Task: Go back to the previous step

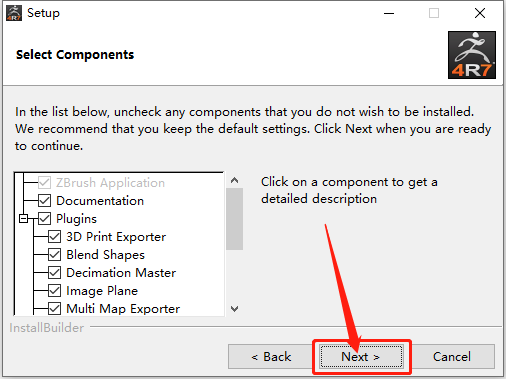Action: (271, 357)
